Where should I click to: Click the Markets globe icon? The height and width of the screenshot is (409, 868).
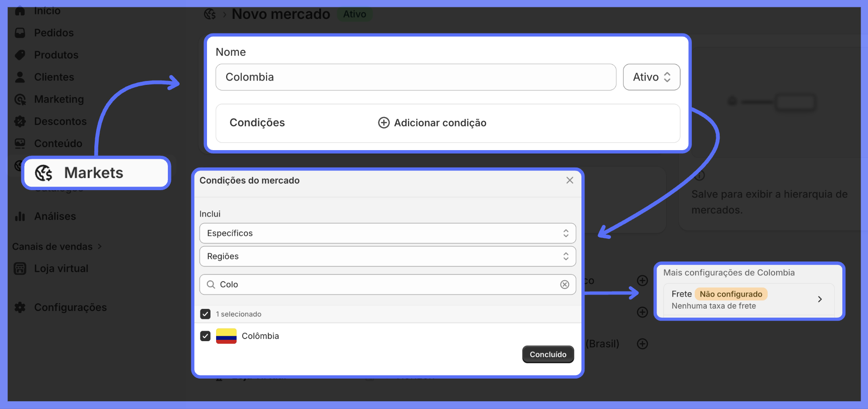click(x=43, y=173)
